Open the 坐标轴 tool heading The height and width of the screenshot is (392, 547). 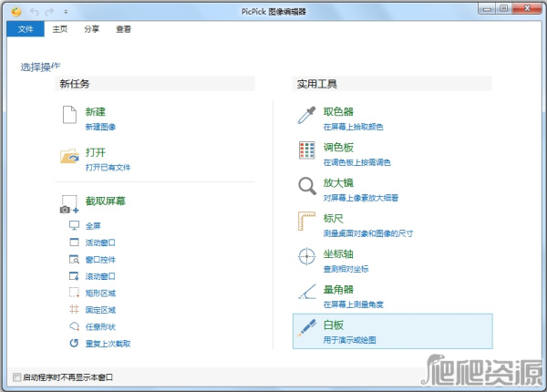(x=338, y=254)
